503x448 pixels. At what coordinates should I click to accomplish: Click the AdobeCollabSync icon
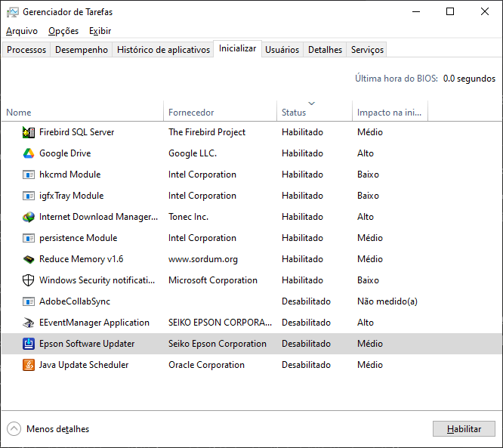pos(29,301)
